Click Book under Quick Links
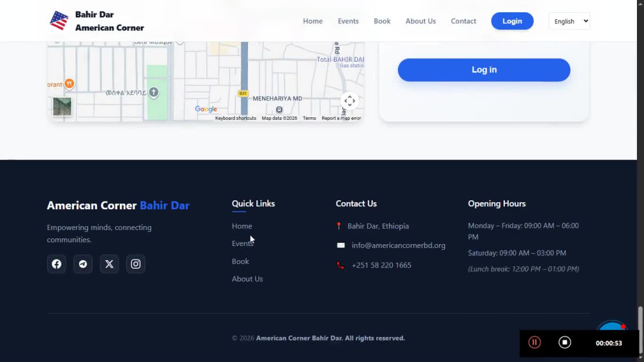The image size is (644, 362). coord(240,262)
